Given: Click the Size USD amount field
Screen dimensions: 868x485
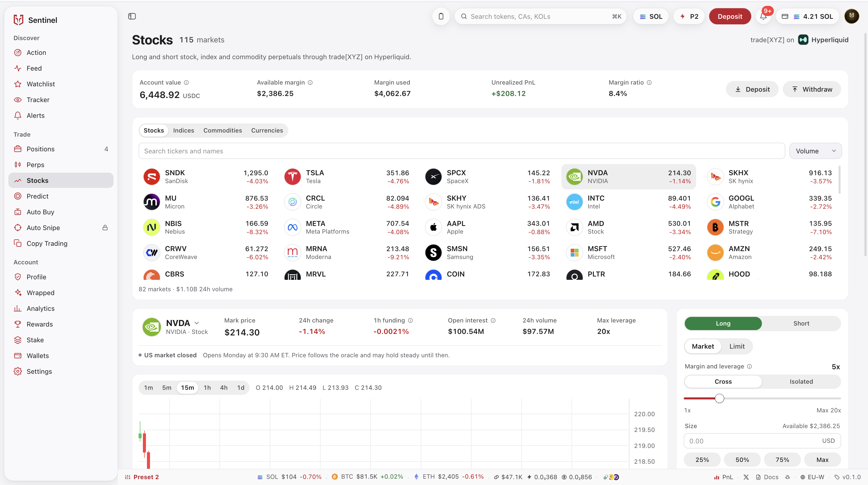Looking at the screenshot, I should point(762,441).
